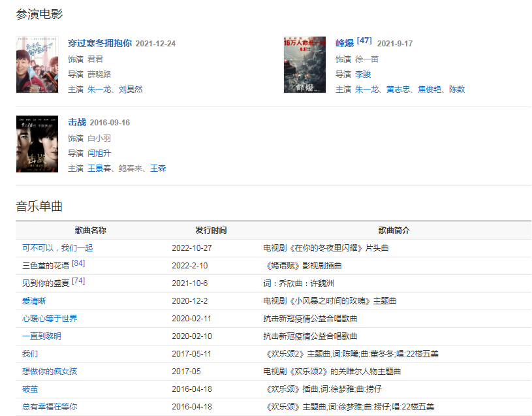Open the 穿过寒冬拥抱你 movie poster thumbnail
532x416 pixels.
(x=37, y=65)
